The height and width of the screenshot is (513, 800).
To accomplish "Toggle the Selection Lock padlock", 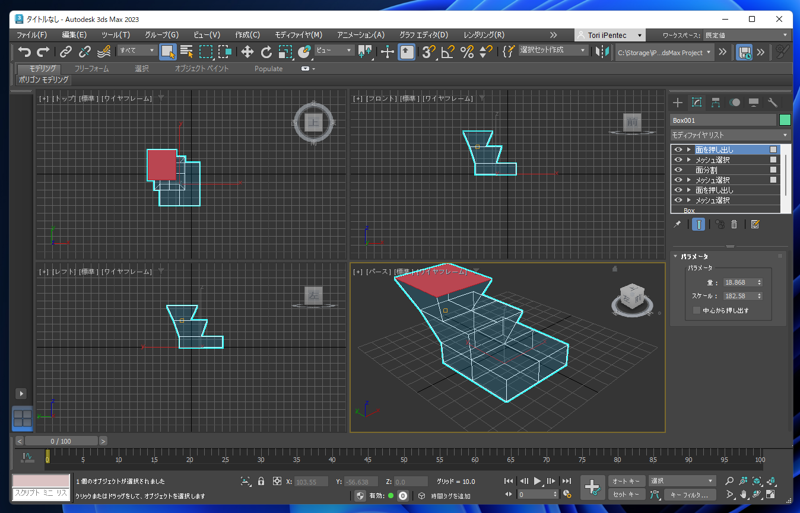I will point(261,481).
